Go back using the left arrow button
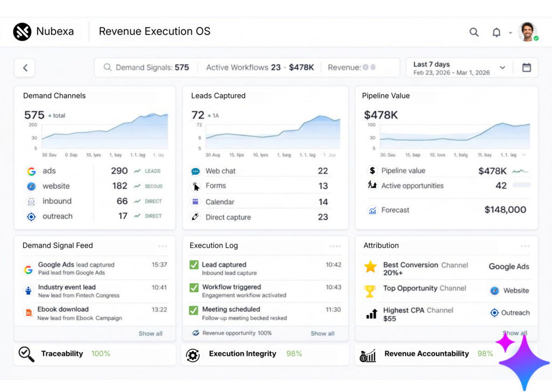Viewport: 552px width, 392px height. pos(25,68)
